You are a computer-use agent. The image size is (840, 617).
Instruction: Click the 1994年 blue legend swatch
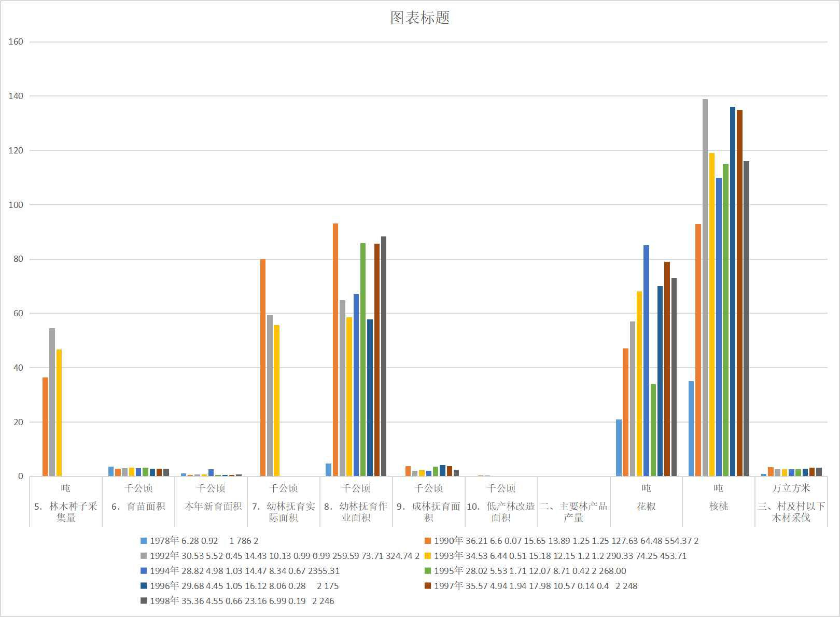click(x=144, y=571)
